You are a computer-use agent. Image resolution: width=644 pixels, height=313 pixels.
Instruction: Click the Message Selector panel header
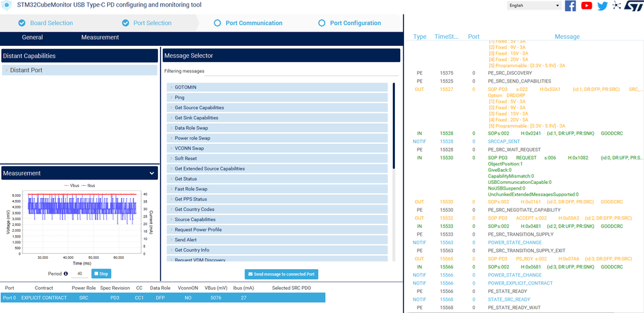click(281, 56)
